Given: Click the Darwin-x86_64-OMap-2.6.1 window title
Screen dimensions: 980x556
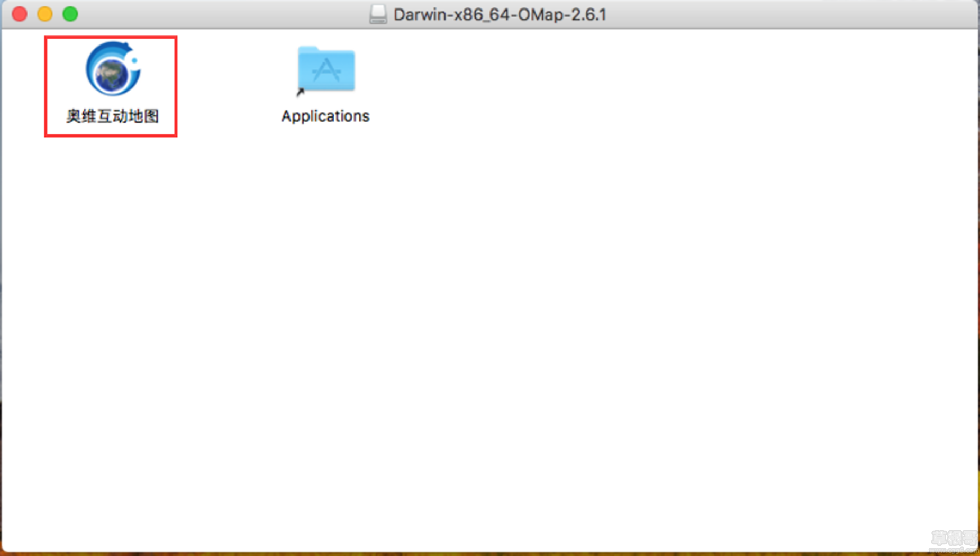Looking at the screenshot, I should (500, 14).
